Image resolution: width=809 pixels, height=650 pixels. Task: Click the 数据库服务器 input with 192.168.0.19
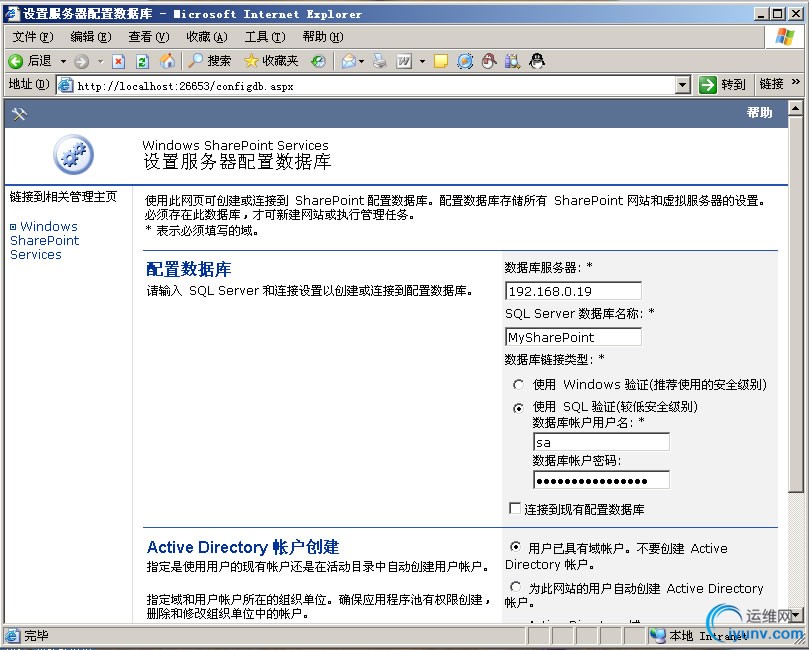point(573,291)
